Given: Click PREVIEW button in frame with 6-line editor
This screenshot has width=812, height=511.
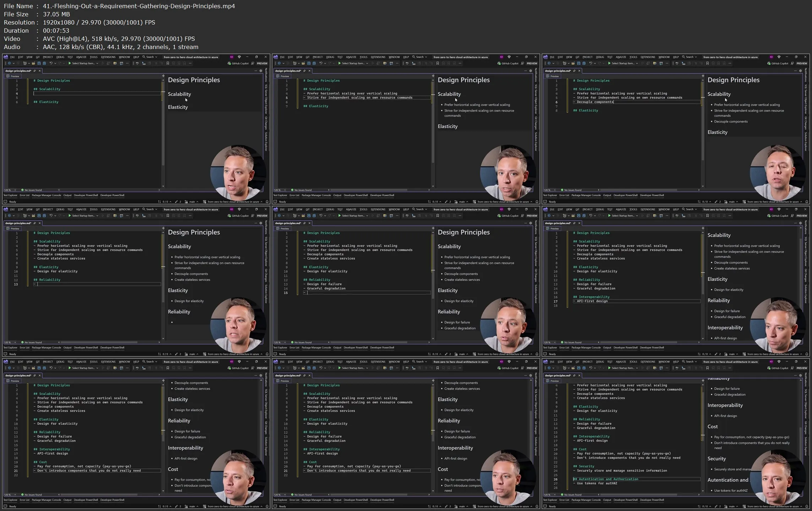Looking at the screenshot, I should click(262, 63).
